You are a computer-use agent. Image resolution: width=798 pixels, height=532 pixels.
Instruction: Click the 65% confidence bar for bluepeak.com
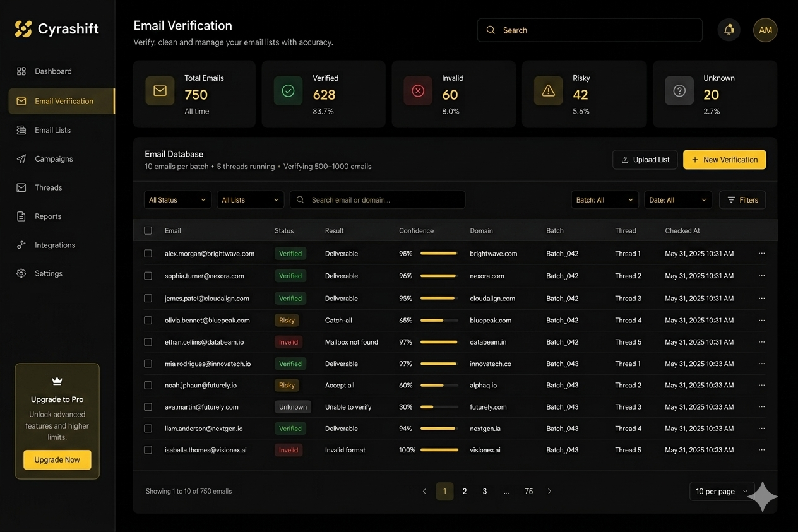(439, 321)
